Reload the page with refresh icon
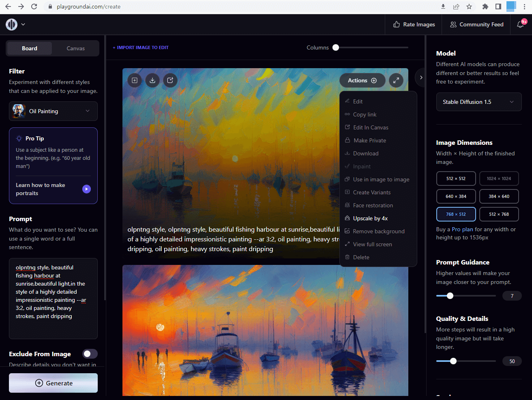 point(34,6)
